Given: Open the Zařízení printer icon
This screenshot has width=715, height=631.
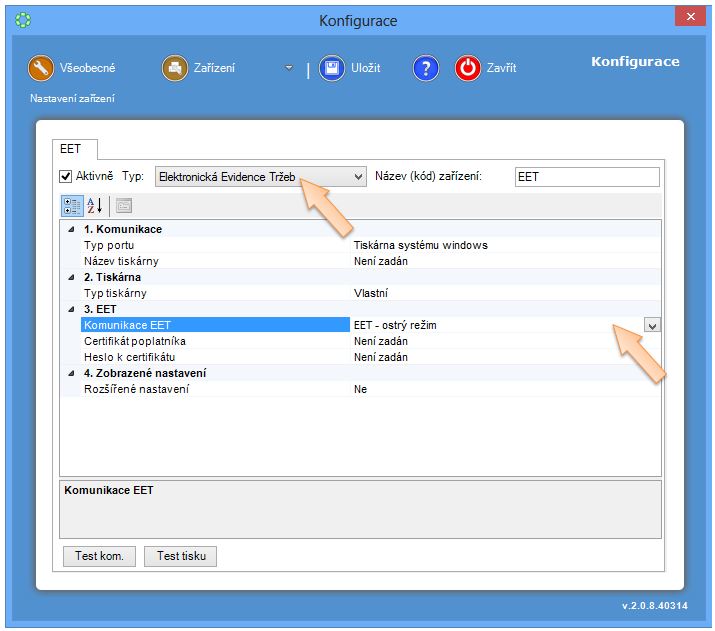Looking at the screenshot, I should click(175, 68).
